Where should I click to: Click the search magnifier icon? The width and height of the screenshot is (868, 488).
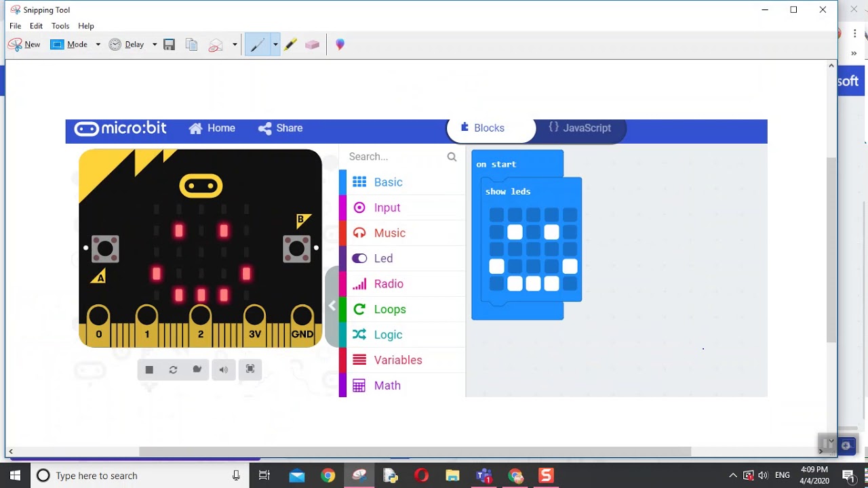tap(452, 157)
